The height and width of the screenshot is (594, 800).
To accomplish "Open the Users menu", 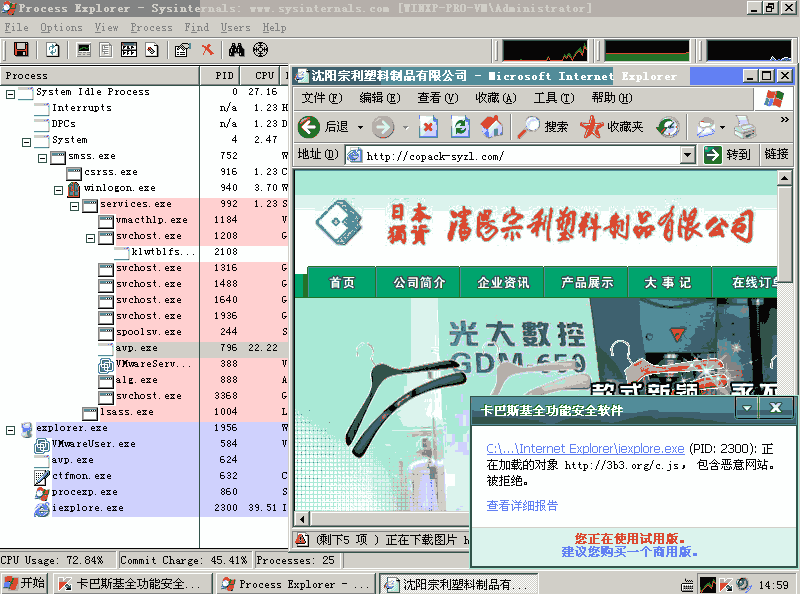I will click(x=235, y=28).
